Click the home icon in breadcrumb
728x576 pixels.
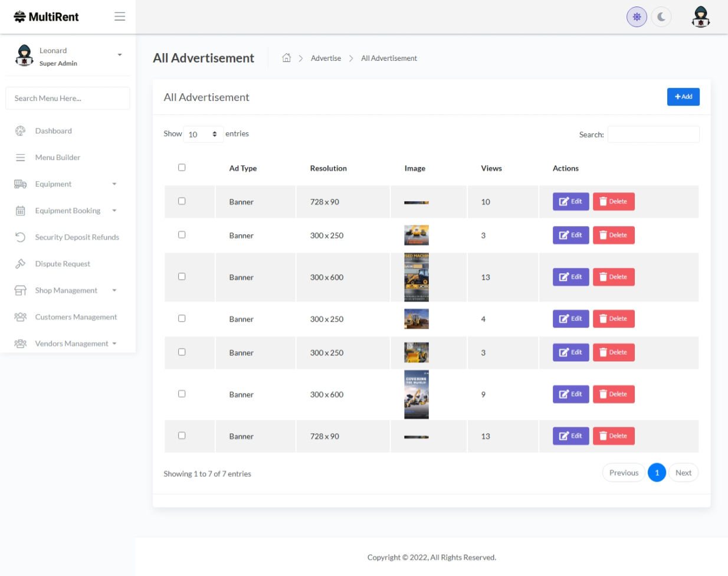pyautogui.click(x=286, y=58)
